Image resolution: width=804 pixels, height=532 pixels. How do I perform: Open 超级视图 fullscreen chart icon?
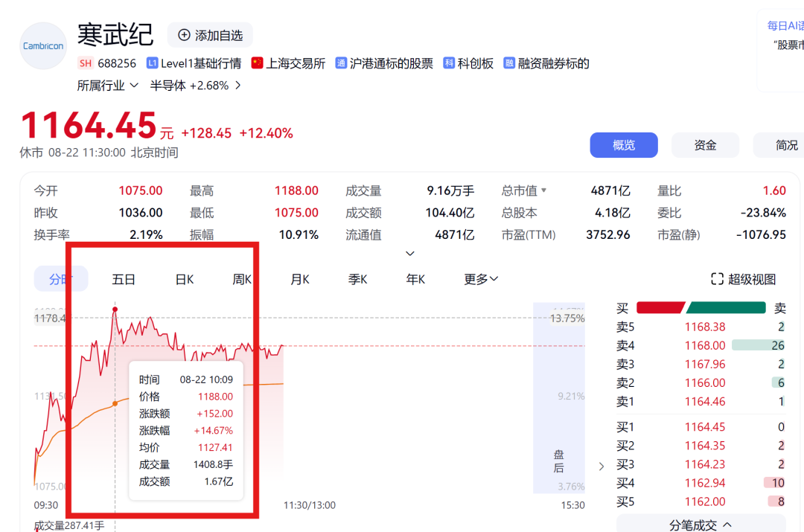pyautogui.click(x=717, y=279)
